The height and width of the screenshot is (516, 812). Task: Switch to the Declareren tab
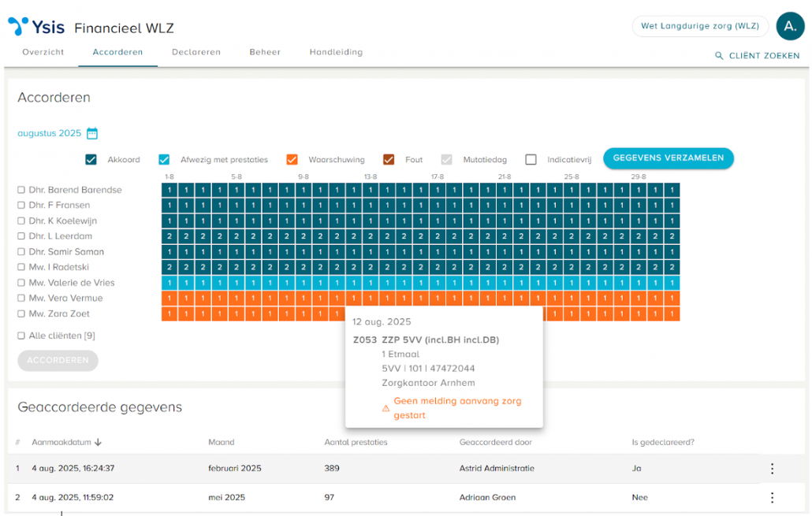tap(196, 52)
